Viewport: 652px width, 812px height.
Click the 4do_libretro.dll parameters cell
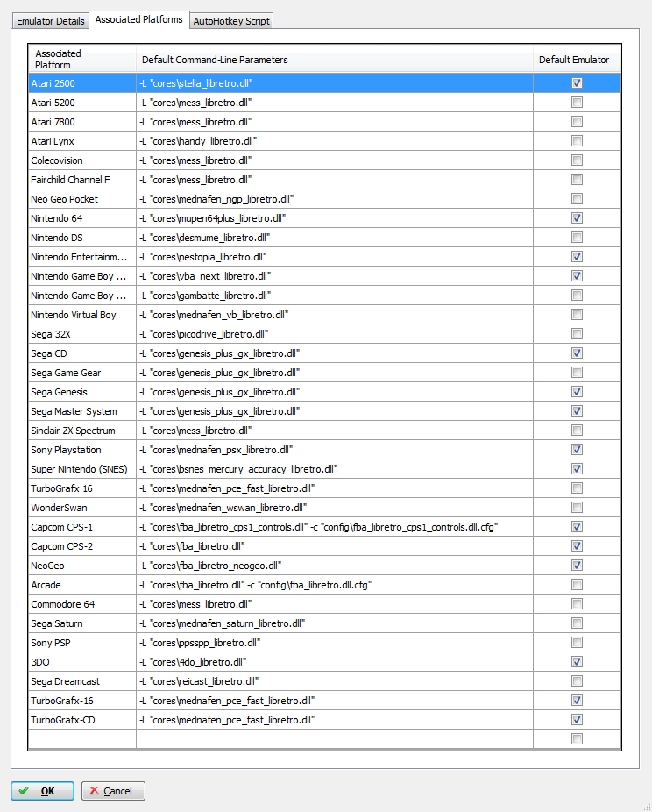click(334, 662)
